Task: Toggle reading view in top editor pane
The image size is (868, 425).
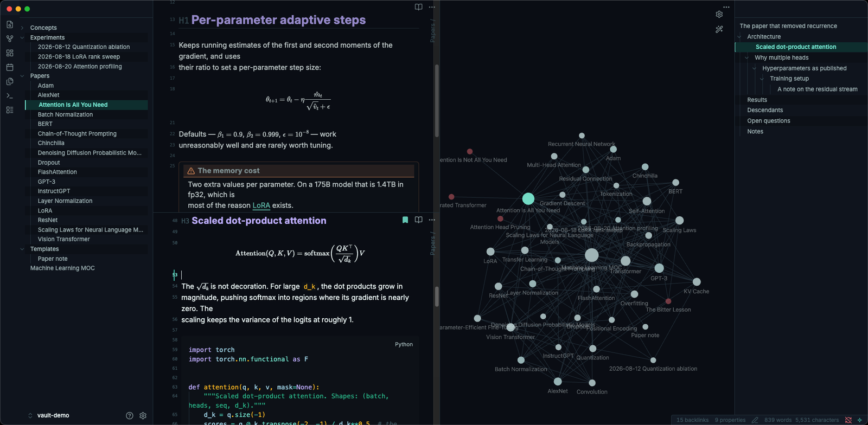Action: coord(418,7)
